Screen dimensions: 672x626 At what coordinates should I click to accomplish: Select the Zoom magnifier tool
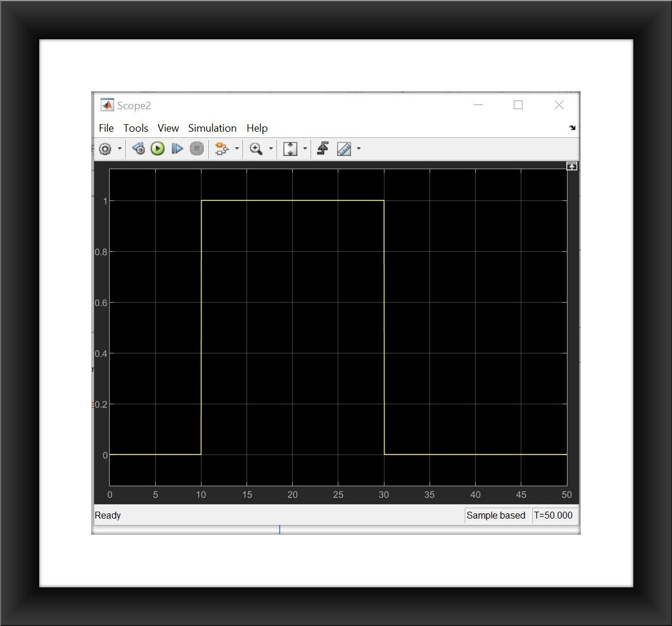[x=256, y=148]
